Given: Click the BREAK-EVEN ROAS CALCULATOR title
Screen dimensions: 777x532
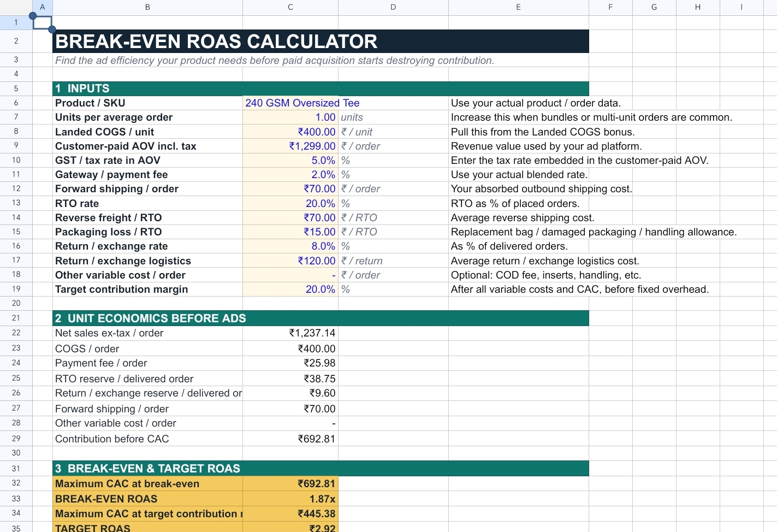Looking at the screenshot, I should (x=216, y=42).
